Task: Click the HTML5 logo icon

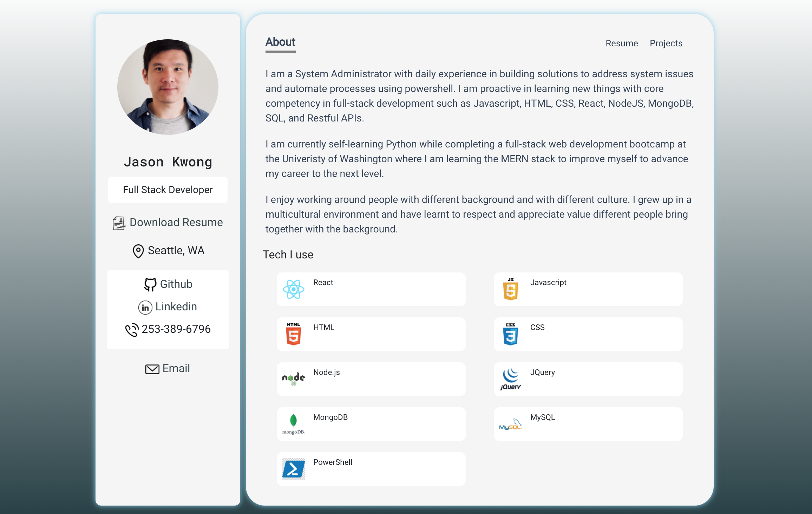Action: [293, 334]
